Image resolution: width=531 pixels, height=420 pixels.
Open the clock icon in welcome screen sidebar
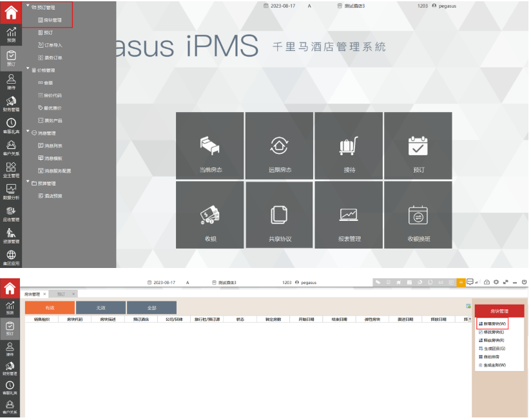coord(11,126)
